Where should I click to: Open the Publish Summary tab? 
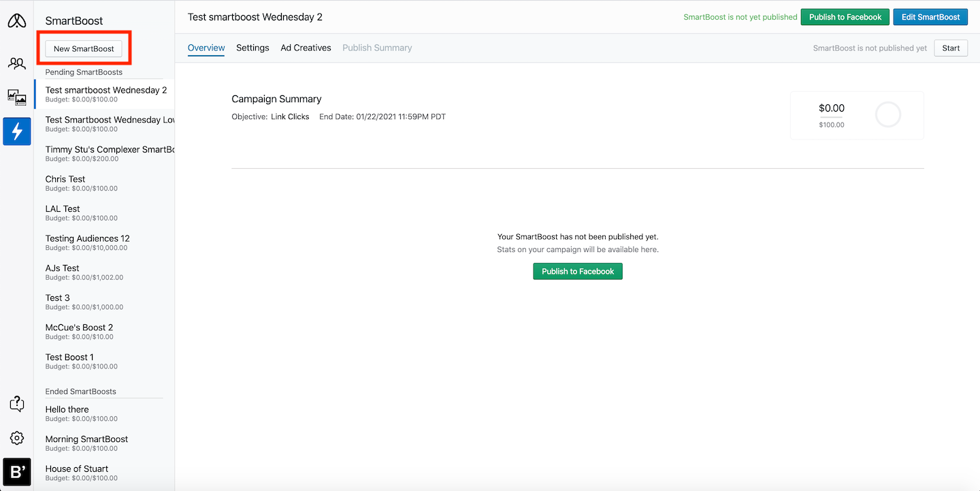[x=377, y=48]
